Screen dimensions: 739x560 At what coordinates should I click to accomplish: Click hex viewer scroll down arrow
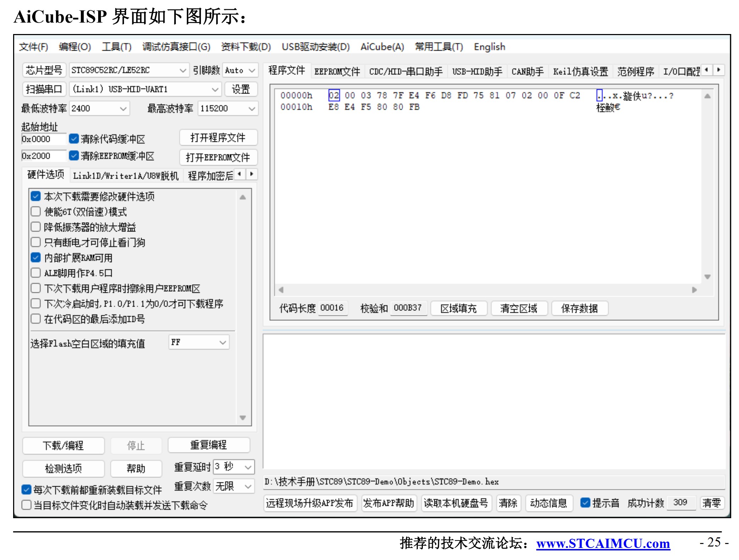[x=707, y=277]
